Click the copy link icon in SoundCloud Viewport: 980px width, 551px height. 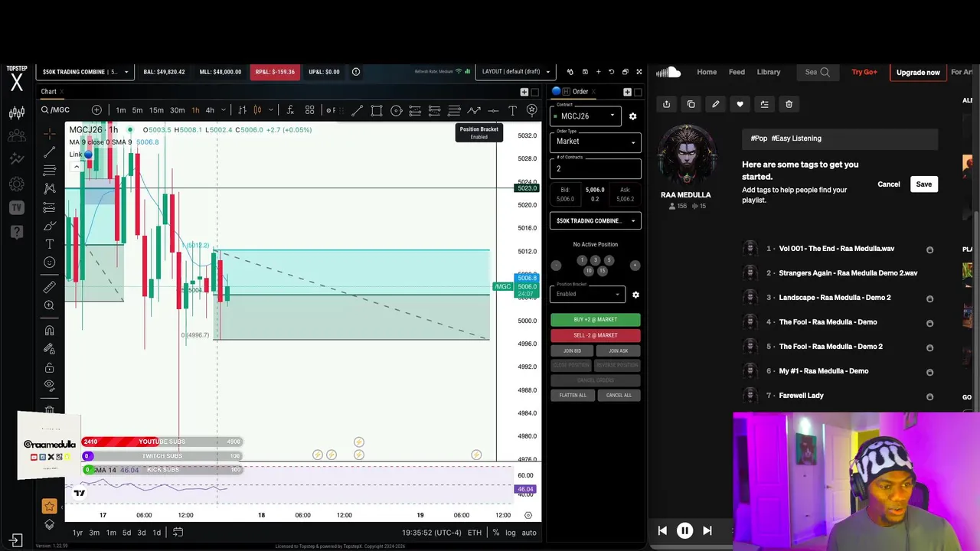pos(691,104)
